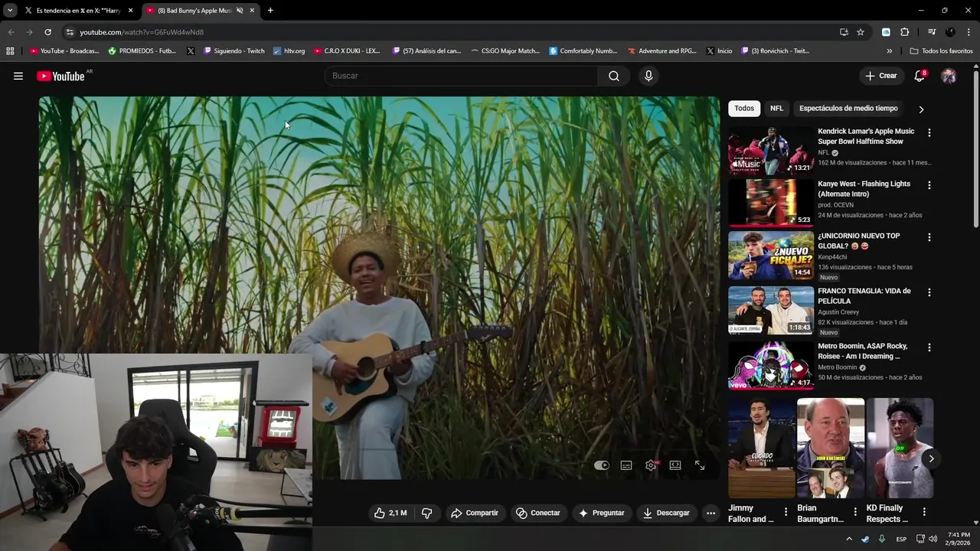Open more actions ellipsis below the video

pyautogui.click(x=710, y=513)
